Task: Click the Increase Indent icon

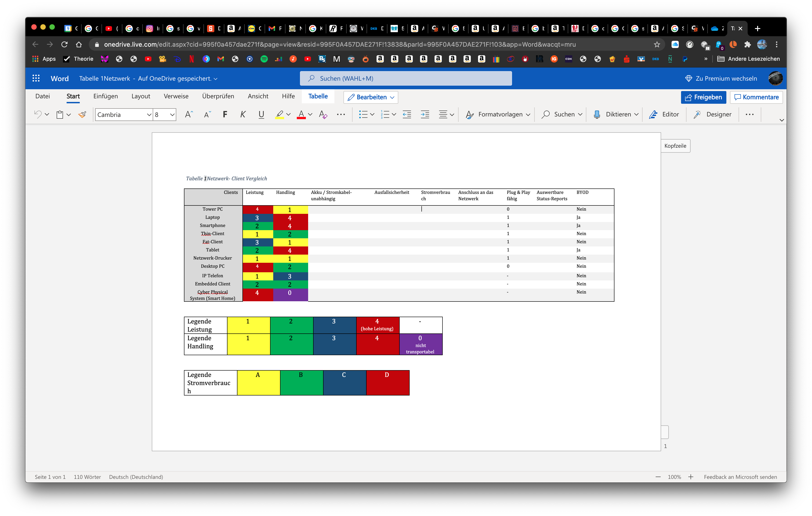Action: pyautogui.click(x=425, y=115)
